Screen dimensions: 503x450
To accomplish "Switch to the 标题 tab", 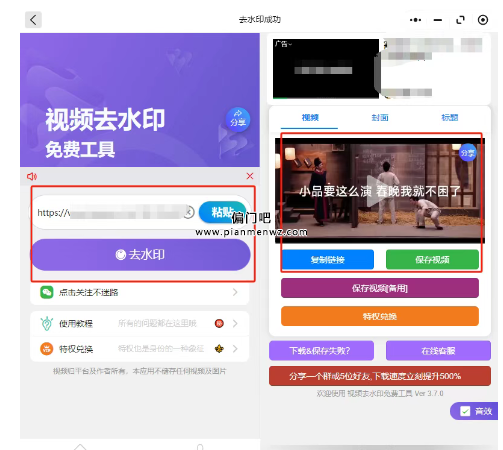I will [450, 118].
